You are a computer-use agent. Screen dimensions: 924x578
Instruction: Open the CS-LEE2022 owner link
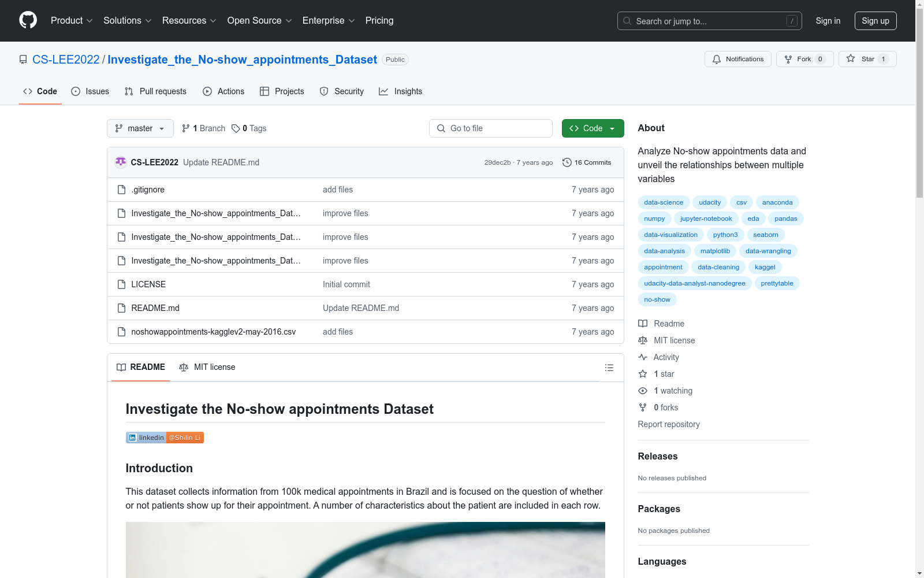tap(66, 60)
